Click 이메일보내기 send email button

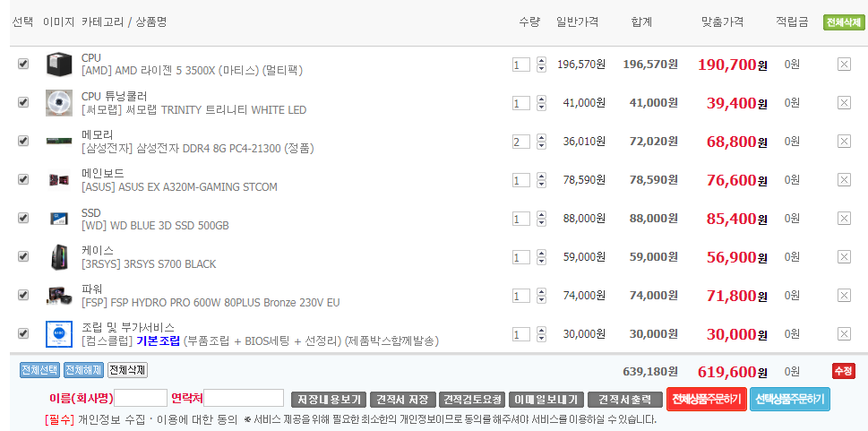point(546,400)
